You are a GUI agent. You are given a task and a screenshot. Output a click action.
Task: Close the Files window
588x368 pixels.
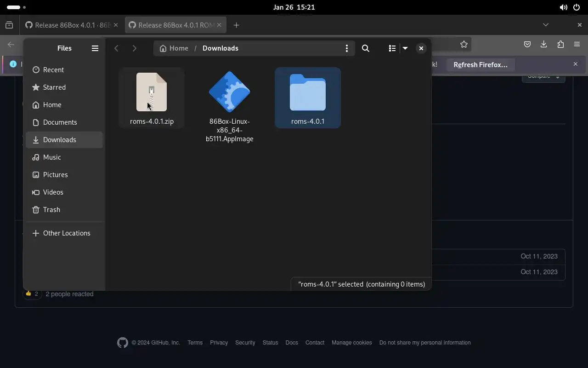click(421, 48)
